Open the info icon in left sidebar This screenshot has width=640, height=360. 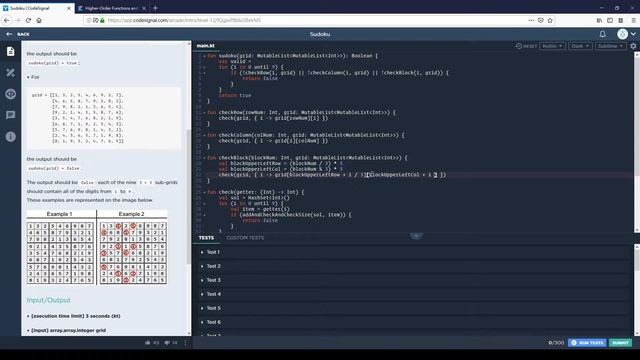11,136
